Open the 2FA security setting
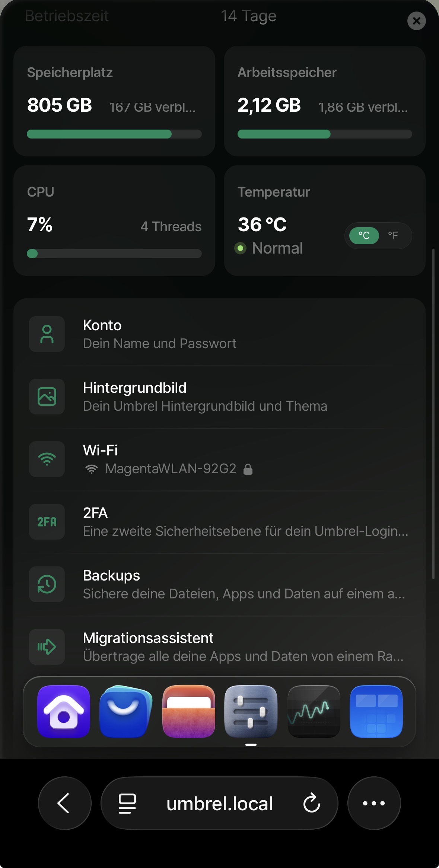 click(x=219, y=522)
